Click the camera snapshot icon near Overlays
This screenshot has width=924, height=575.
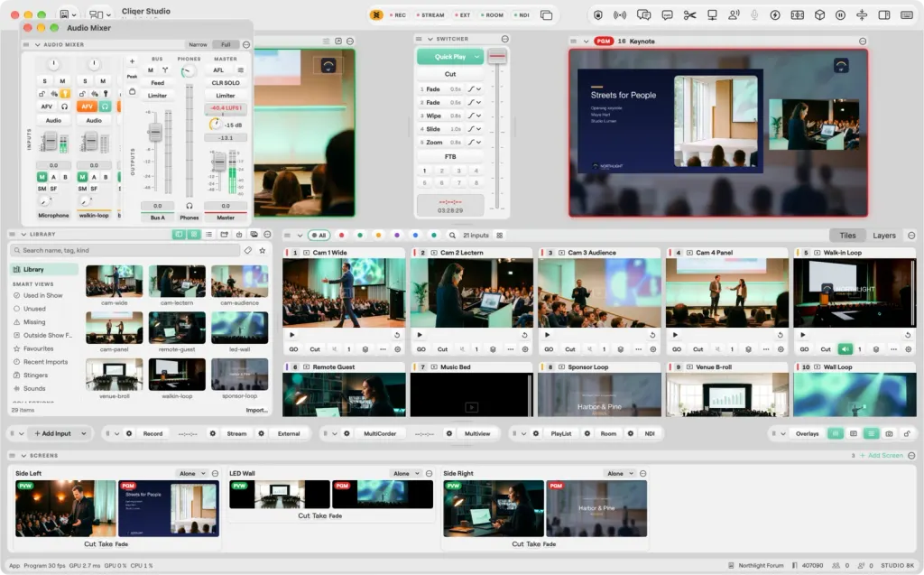tap(889, 433)
